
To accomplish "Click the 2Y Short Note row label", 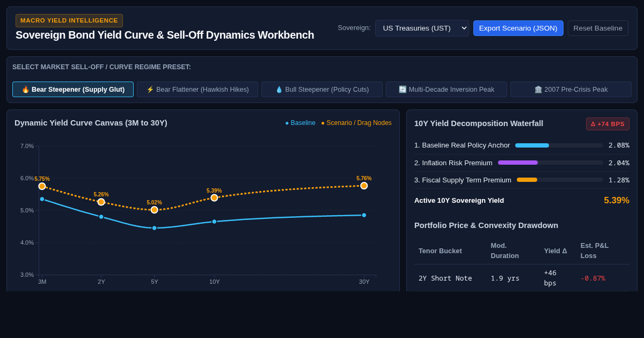I will point(445,278).
